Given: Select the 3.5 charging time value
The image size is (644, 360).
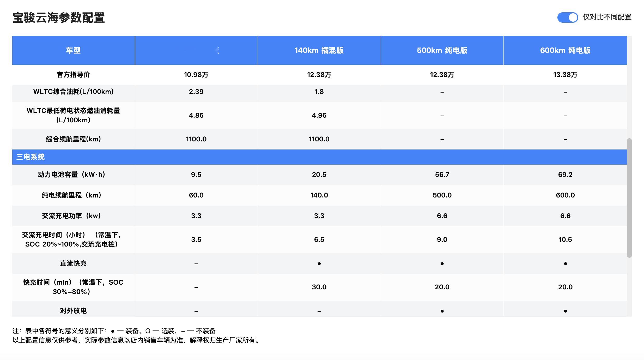Looking at the screenshot, I should [196, 240].
